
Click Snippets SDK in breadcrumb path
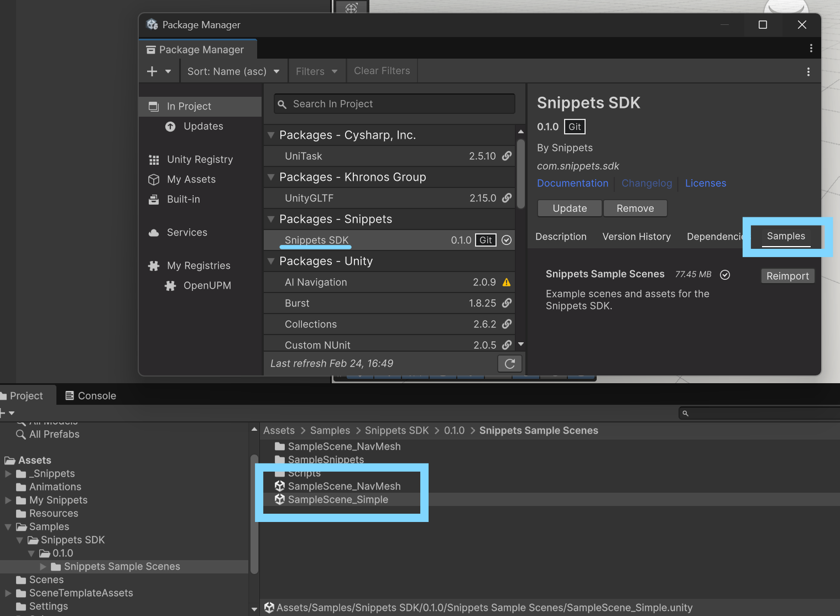[x=396, y=431]
